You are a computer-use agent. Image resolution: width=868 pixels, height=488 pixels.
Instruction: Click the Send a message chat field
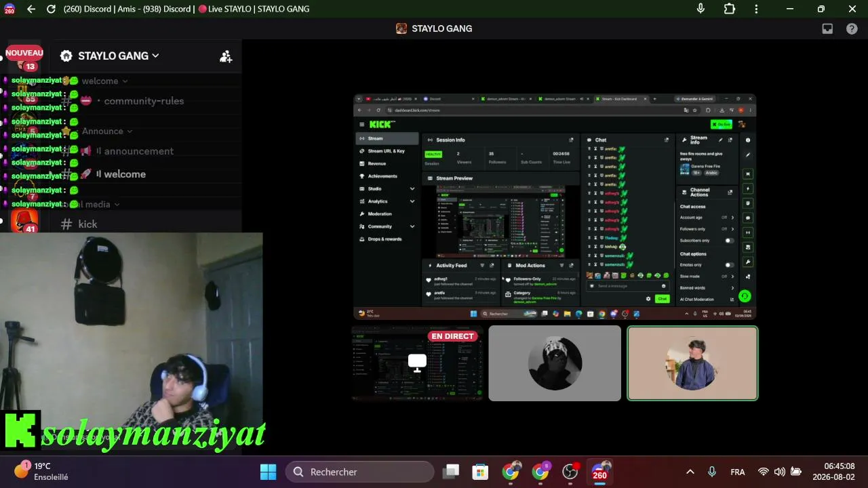point(627,286)
